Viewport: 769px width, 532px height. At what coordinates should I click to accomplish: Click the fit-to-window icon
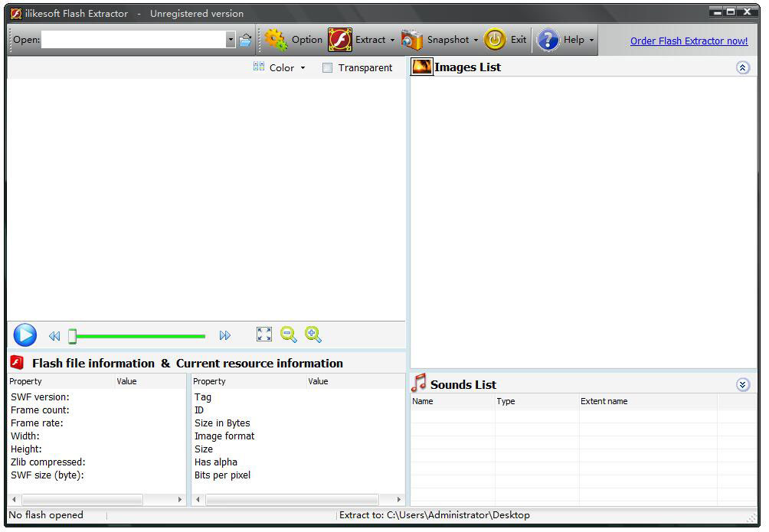pyautogui.click(x=264, y=335)
